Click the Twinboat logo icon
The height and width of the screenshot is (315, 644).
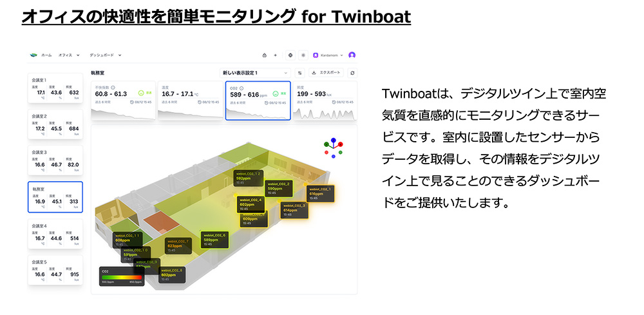tap(33, 55)
